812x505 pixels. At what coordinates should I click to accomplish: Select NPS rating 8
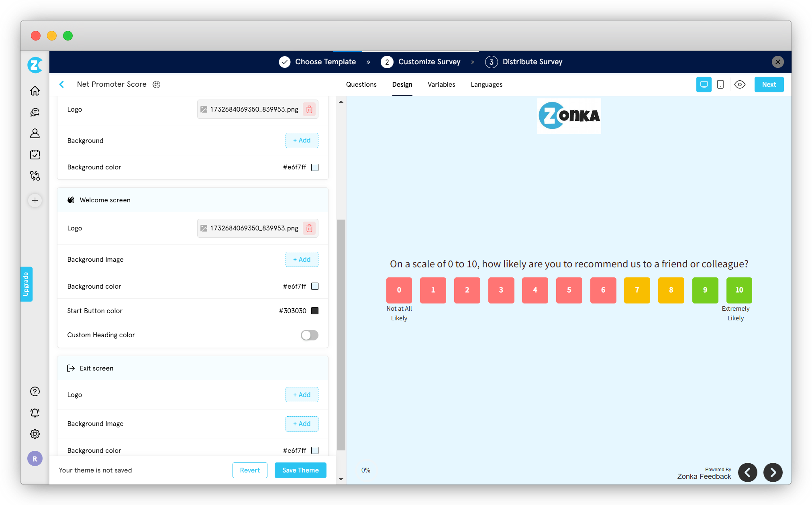(671, 290)
